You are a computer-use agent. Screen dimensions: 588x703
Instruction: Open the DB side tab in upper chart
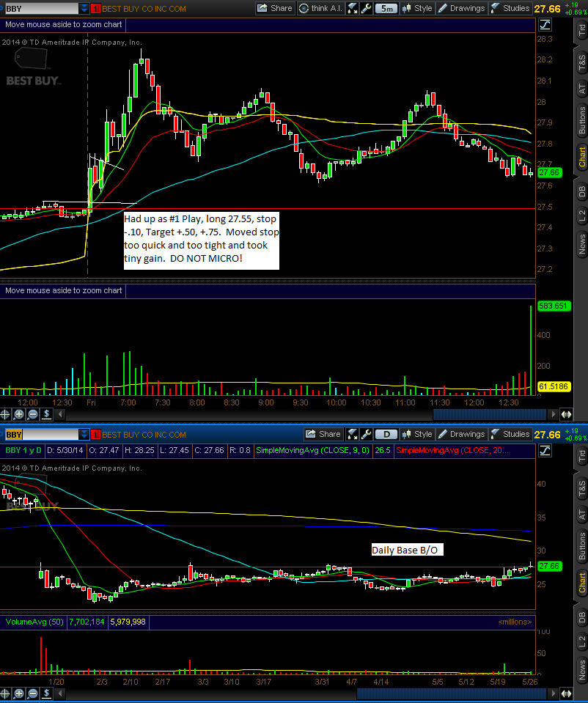click(581, 191)
